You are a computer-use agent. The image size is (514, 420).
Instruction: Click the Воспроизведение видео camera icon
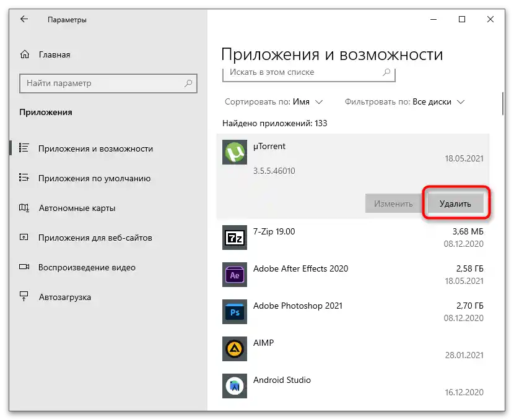coord(24,267)
